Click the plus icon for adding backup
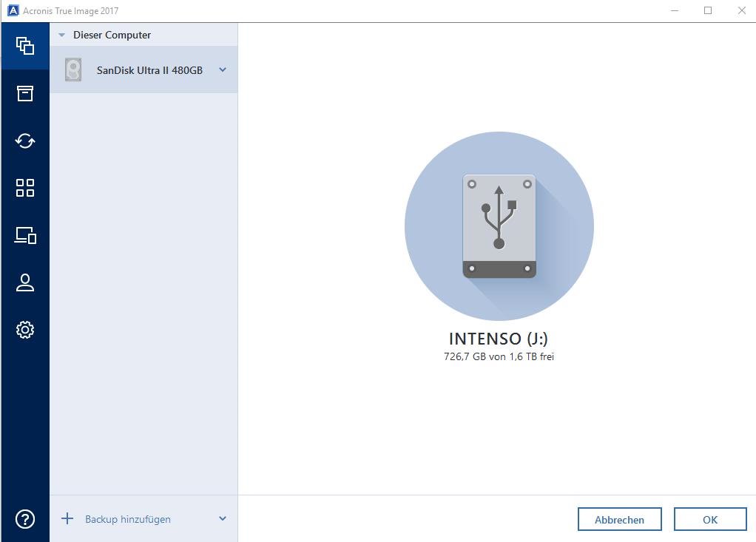Screen dimensions: 756x542 [x=67, y=518]
